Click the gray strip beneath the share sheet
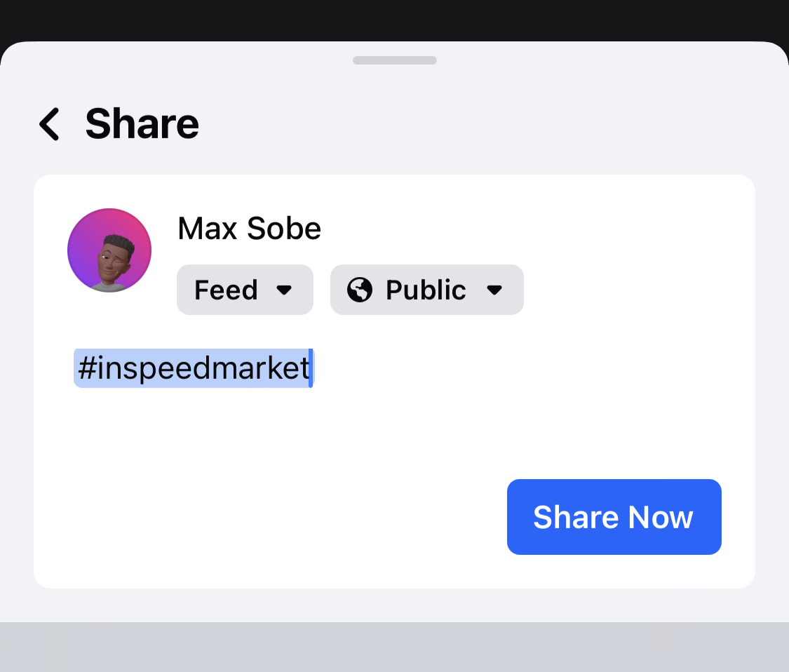The image size is (789, 672). tap(394, 647)
